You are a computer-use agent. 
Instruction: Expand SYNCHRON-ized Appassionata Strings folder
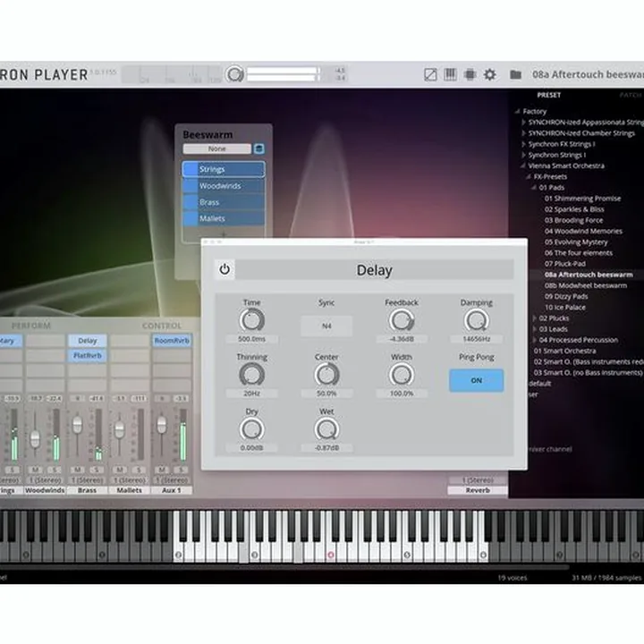[523, 123]
